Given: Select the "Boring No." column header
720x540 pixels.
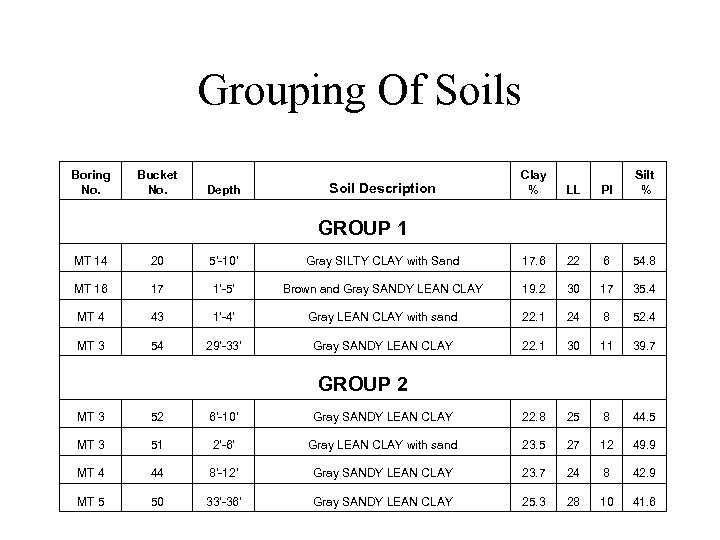Looking at the screenshot, I should coord(91,181).
